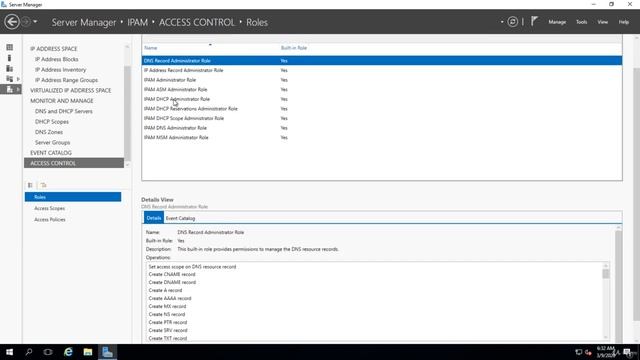Viewport: 640px width, 360px height.
Task: Select IPAM MSM Administrator Role row
Action: (382, 138)
